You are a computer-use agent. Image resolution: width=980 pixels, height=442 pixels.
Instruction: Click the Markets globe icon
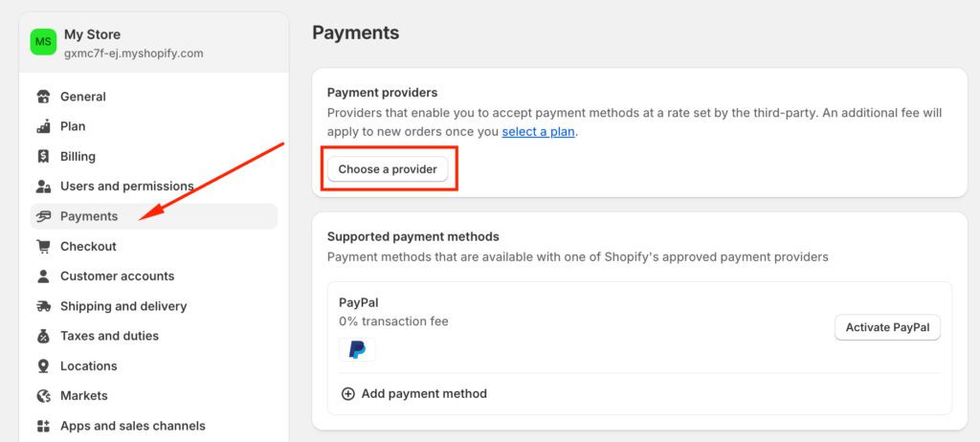(x=43, y=396)
